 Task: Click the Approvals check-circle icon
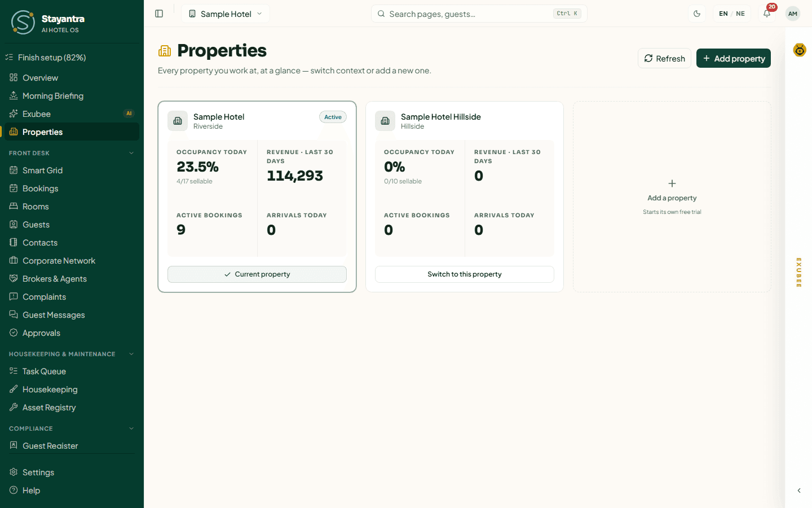coord(14,332)
